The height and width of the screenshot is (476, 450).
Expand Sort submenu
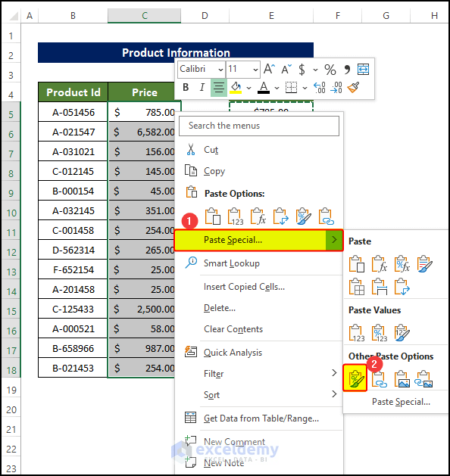[259, 395]
